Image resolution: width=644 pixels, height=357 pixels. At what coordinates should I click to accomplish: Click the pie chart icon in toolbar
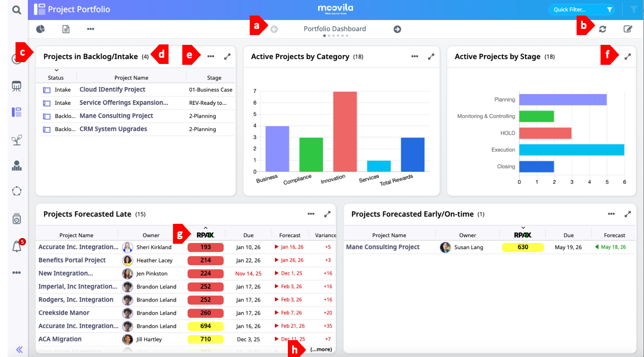pos(40,29)
